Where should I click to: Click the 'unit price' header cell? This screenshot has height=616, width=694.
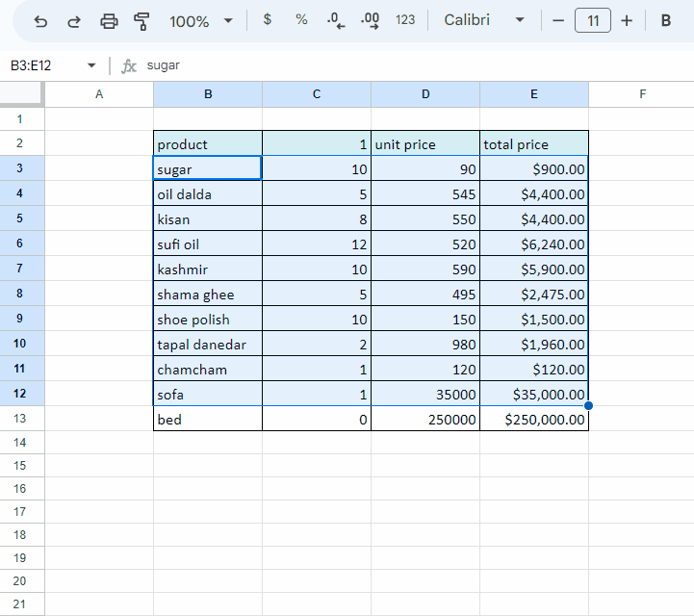point(425,143)
